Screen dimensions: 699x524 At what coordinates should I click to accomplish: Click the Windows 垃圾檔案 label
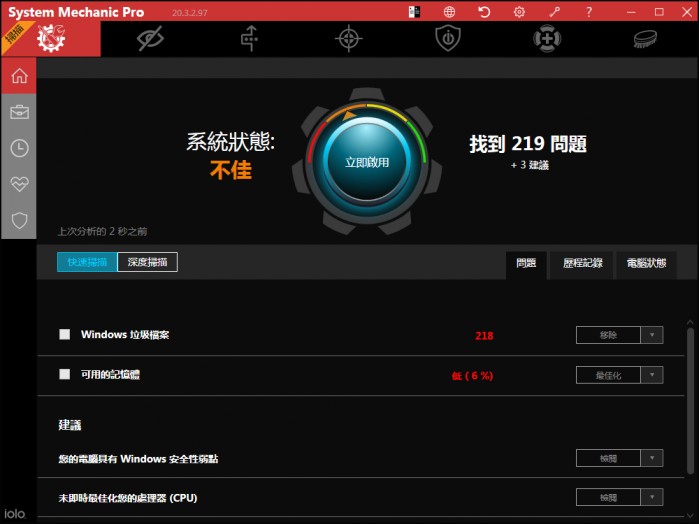pos(125,334)
